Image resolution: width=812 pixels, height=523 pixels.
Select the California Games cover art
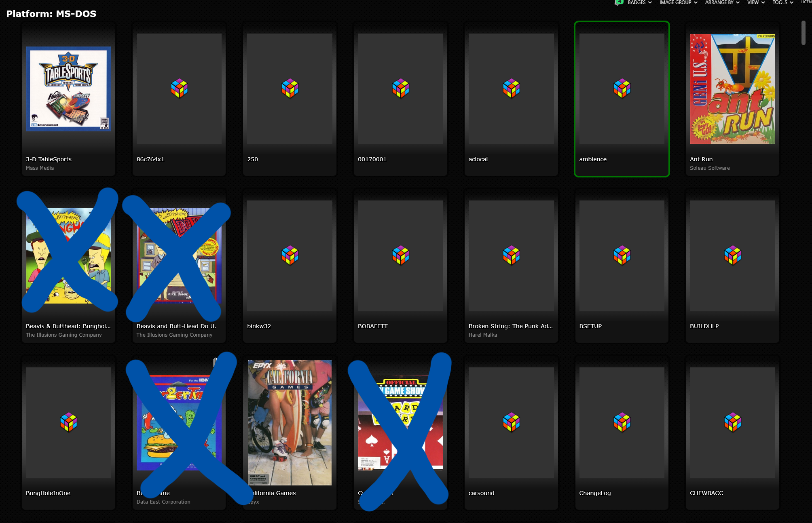point(290,422)
